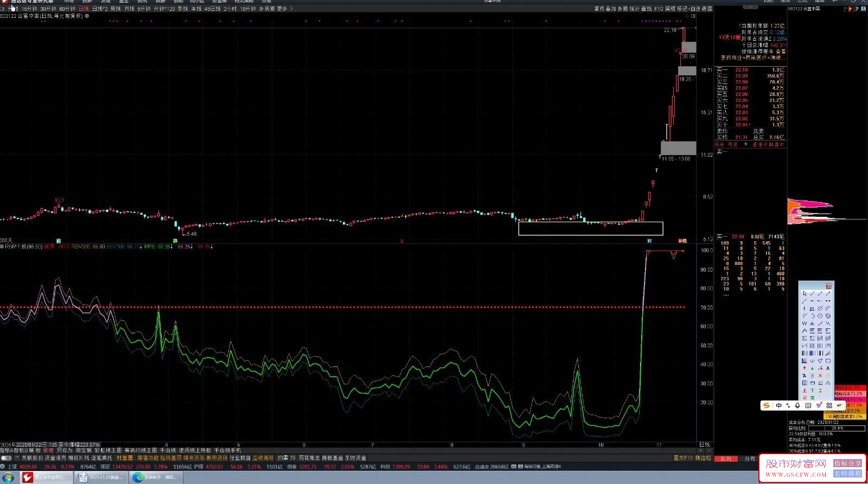Open the 多周期 chart period selector
Viewport: 868px width, 484px height.
(x=266, y=9)
